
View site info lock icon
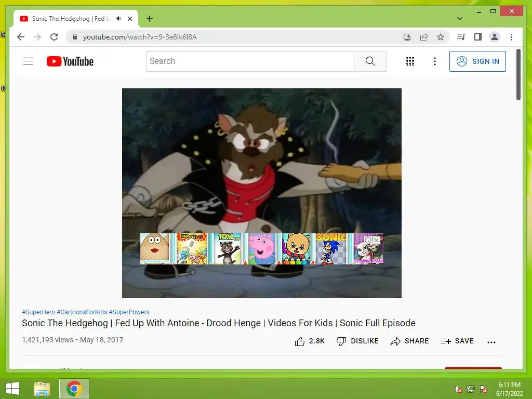(75, 37)
